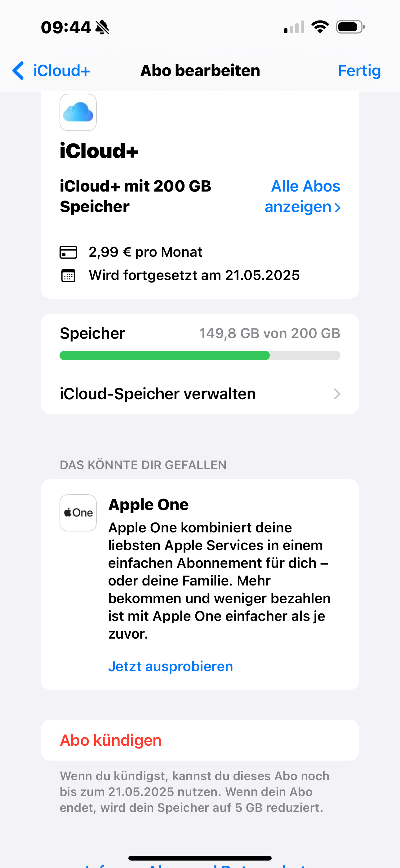
Task: Tap the iCloud cloud app icon
Action: pos(78,112)
